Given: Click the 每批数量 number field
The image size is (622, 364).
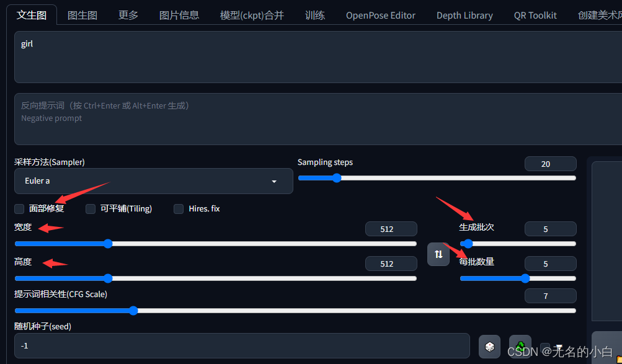Looking at the screenshot, I should click(x=551, y=264).
